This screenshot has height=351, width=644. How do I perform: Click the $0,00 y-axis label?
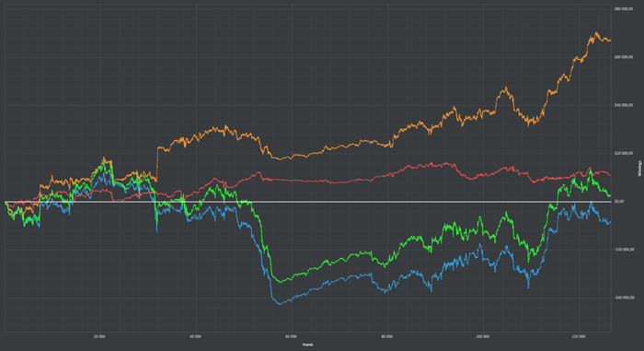point(619,202)
